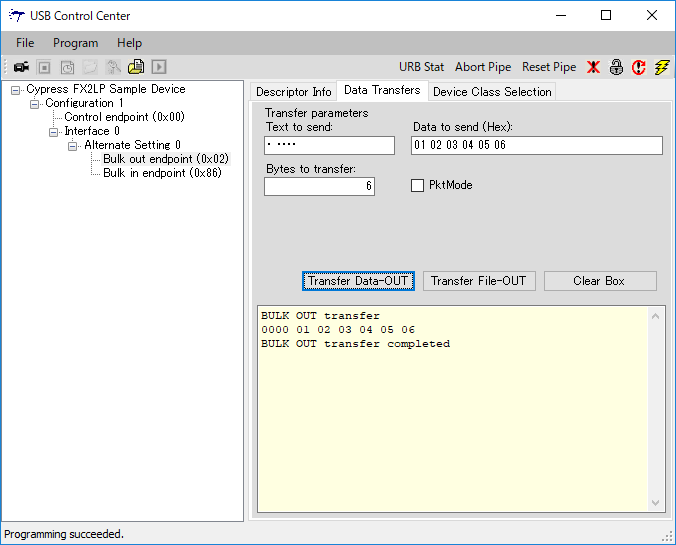Click the yellow lightning bolt toolbar icon

pyautogui.click(x=662, y=67)
